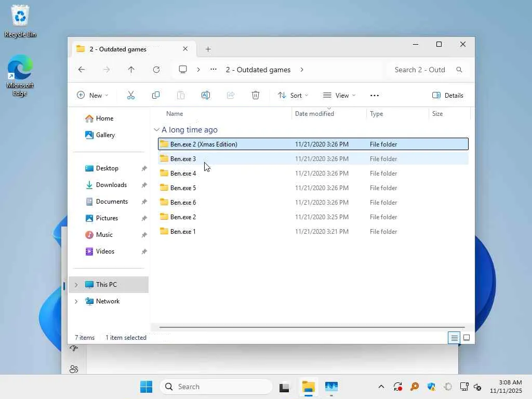The height and width of the screenshot is (399, 532).
Task: Click the PC icon in address bar
Action: [183, 70]
